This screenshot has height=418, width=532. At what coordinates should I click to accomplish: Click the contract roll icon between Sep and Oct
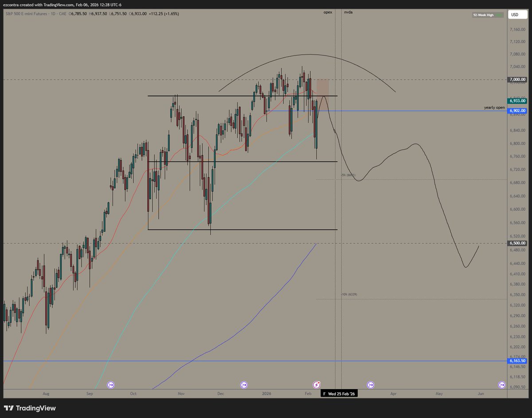pyautogui.click(x=111, y=385)
